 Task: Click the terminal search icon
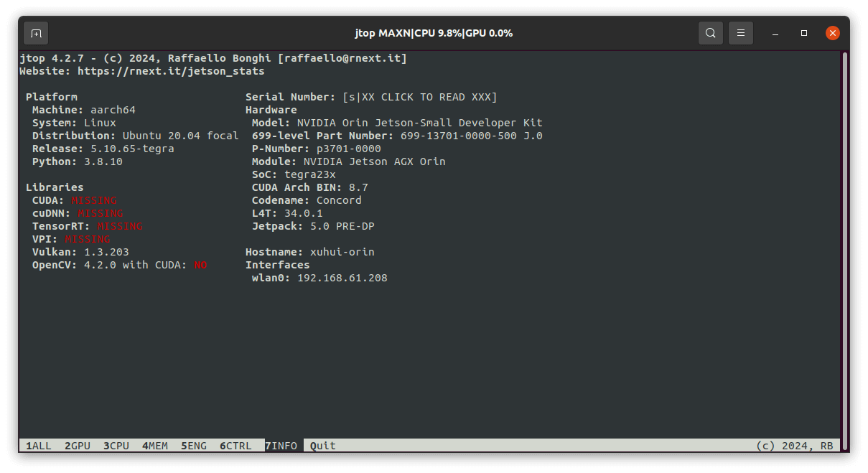coord(710,33)
